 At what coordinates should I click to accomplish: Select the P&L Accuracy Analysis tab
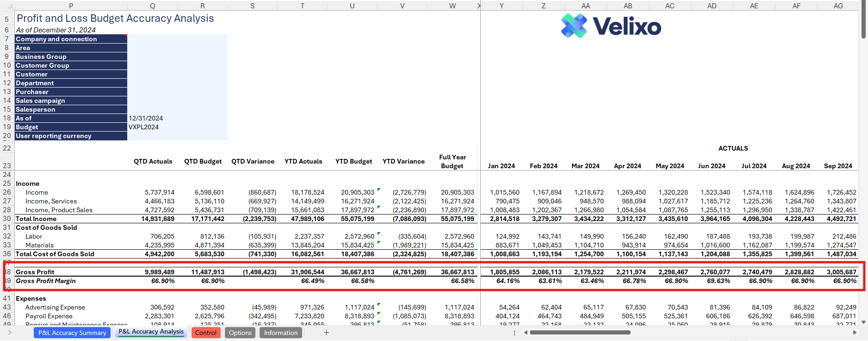pos(151,332)
